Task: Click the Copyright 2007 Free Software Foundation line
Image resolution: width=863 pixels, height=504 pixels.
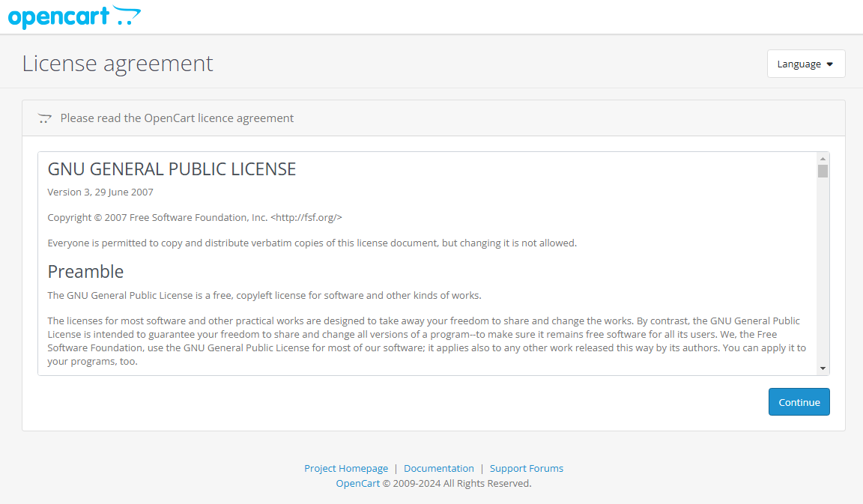Action: [x=195, y=217]
